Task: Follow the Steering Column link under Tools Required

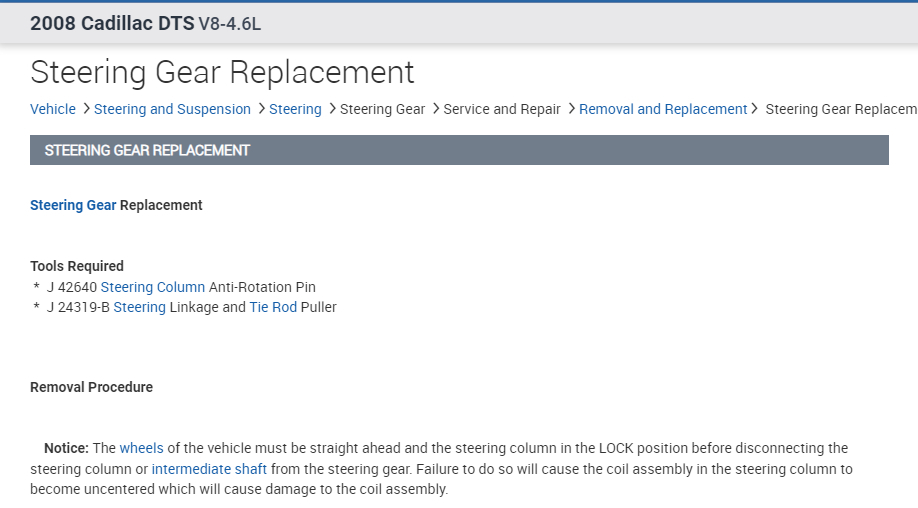Action: pos(153,287)
